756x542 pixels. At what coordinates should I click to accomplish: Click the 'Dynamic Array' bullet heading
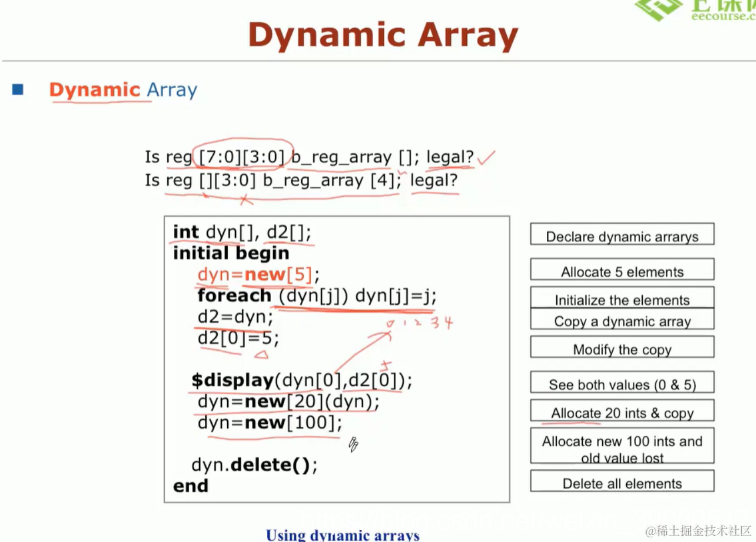(123, 90)
